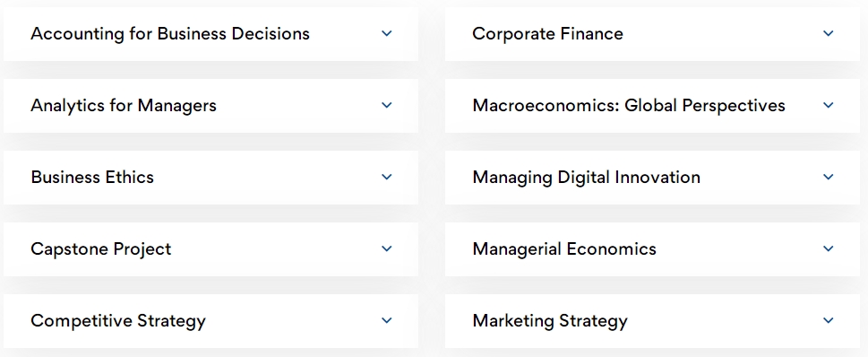Click the Managerial Economics chevron icon
This screenshot has height=357, width=868.
coord(829,248)
